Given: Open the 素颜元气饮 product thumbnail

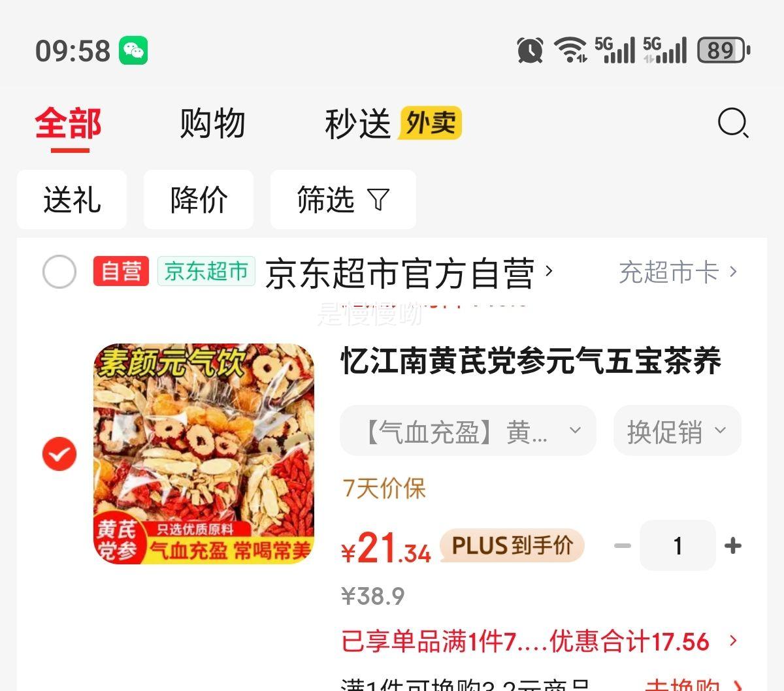Looking at the screenshot, I should (204, 454).
